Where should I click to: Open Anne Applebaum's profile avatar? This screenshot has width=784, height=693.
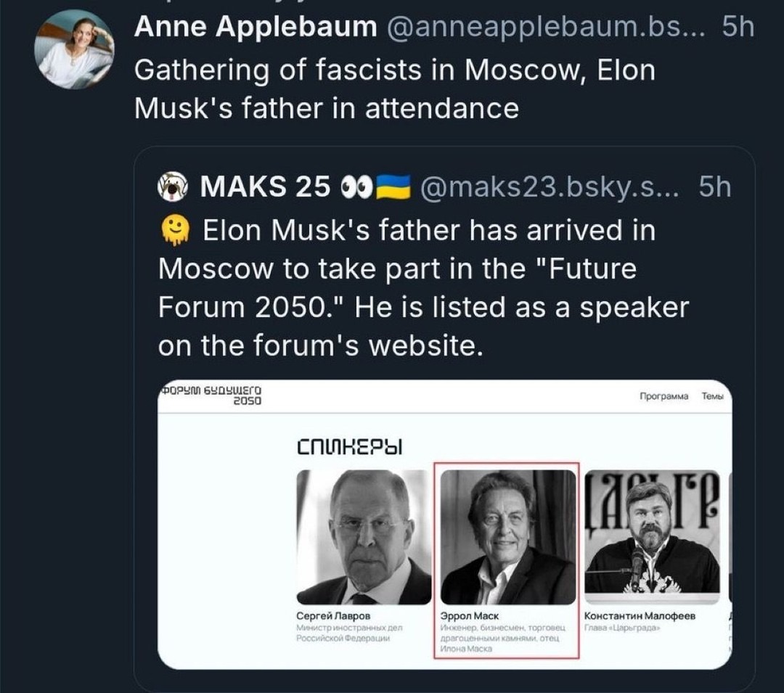tap(74, 50)
